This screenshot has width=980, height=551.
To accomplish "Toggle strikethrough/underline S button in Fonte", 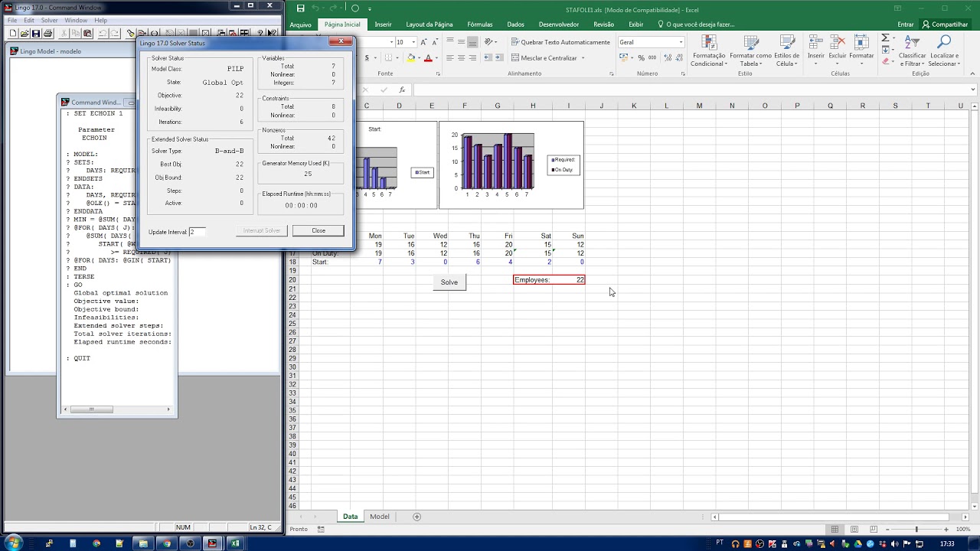I will (367, 57).
